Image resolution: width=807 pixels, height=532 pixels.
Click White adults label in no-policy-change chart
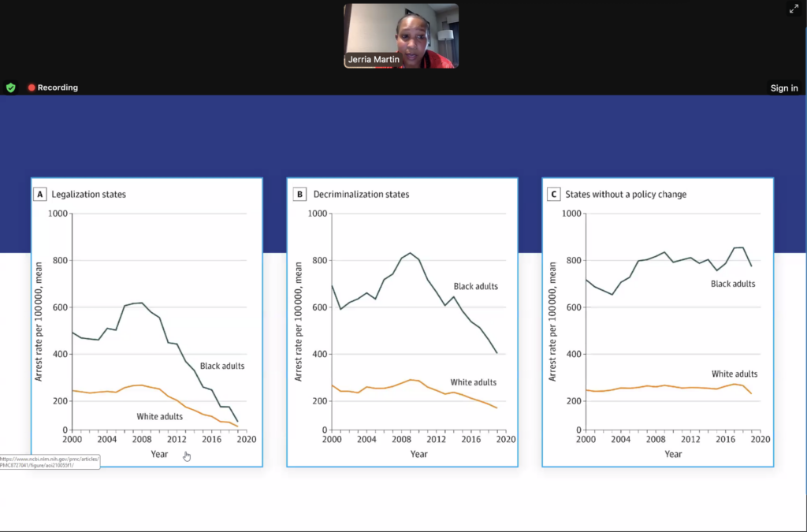734,374
